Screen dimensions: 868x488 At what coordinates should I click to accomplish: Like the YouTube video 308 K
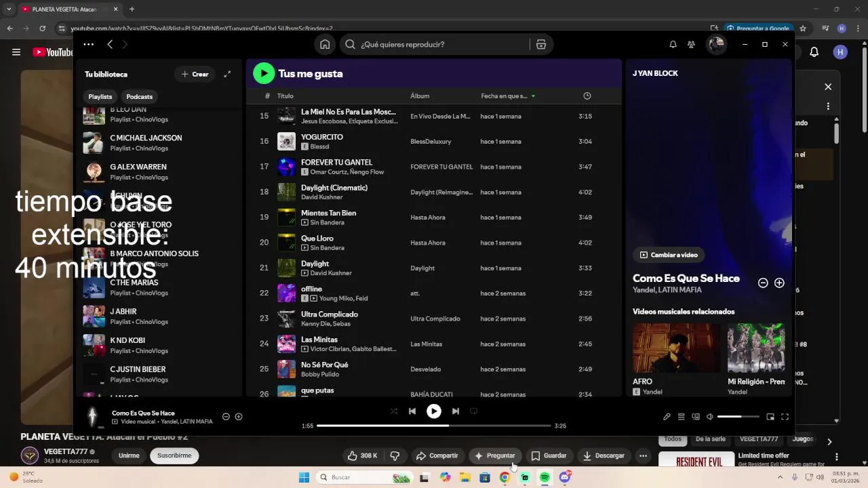[x=362, y=455]
